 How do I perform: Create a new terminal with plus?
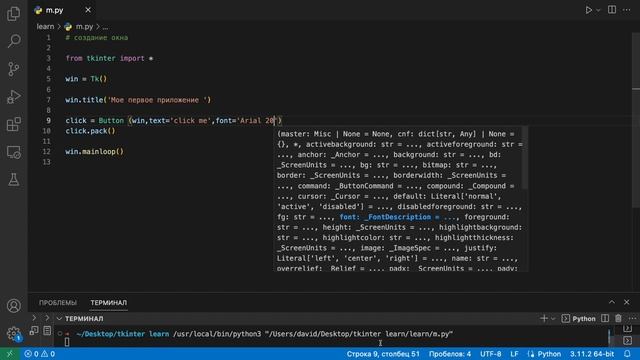[544, 318]
